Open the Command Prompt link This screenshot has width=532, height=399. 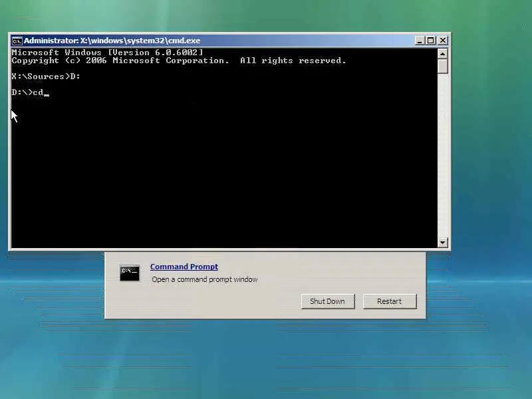tap(184, 267)
